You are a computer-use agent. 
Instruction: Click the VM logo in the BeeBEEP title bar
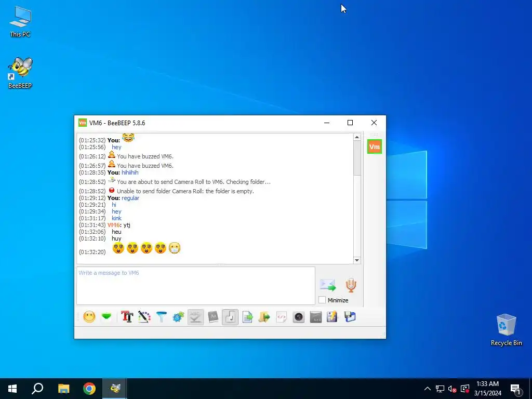click(x=83, y=123)
